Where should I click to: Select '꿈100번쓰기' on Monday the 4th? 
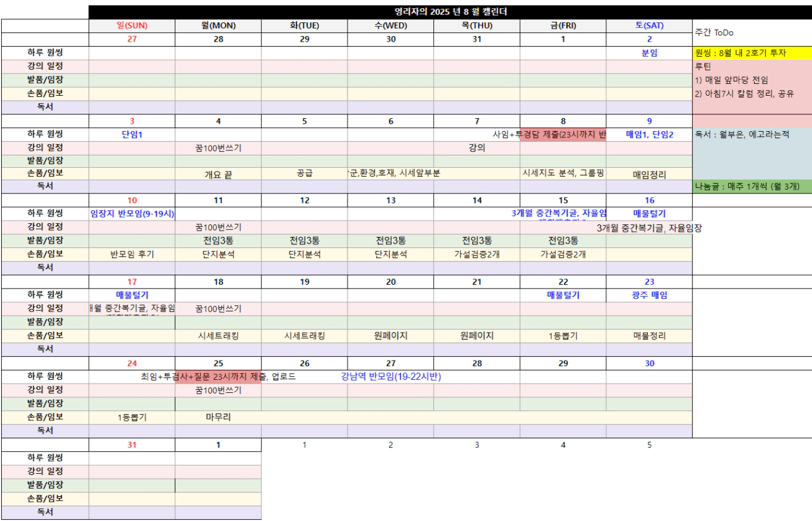tap(218, 148)
